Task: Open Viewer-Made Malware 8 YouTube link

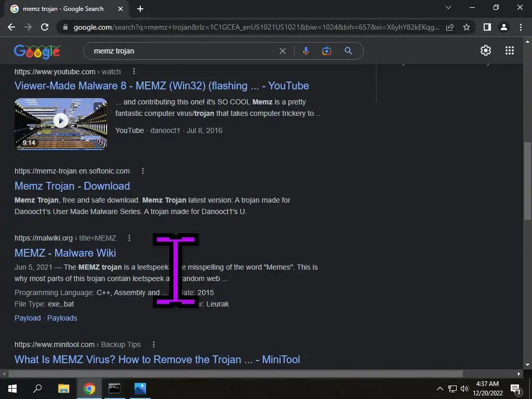Action: 162,86
